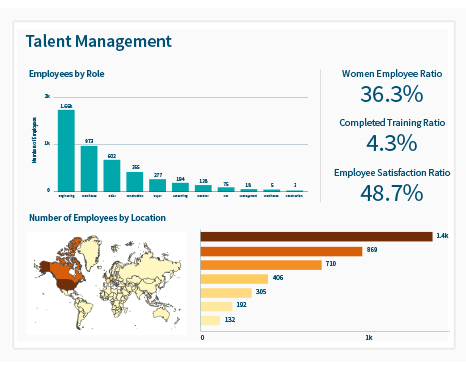Click the teal bar valued 602
The height and width of the screenshot is (375, 466).
pyautogui.click(x=112, y=175)
